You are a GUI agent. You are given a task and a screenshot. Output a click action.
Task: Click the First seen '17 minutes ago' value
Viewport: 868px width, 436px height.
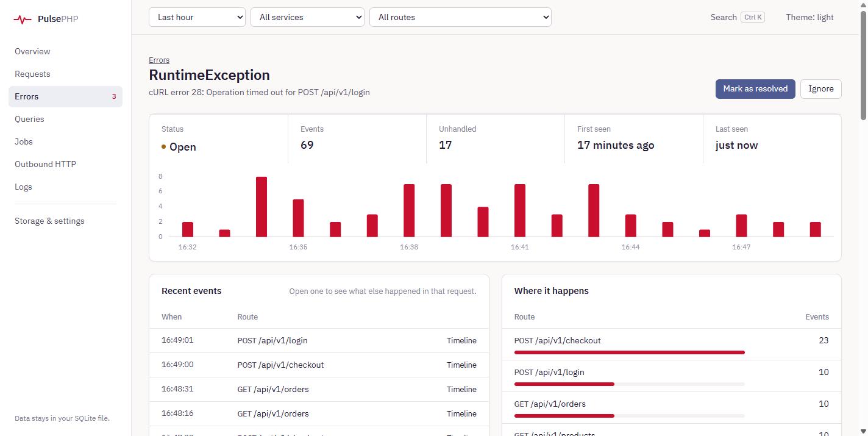pyautogui.click(x=616, y=145)
